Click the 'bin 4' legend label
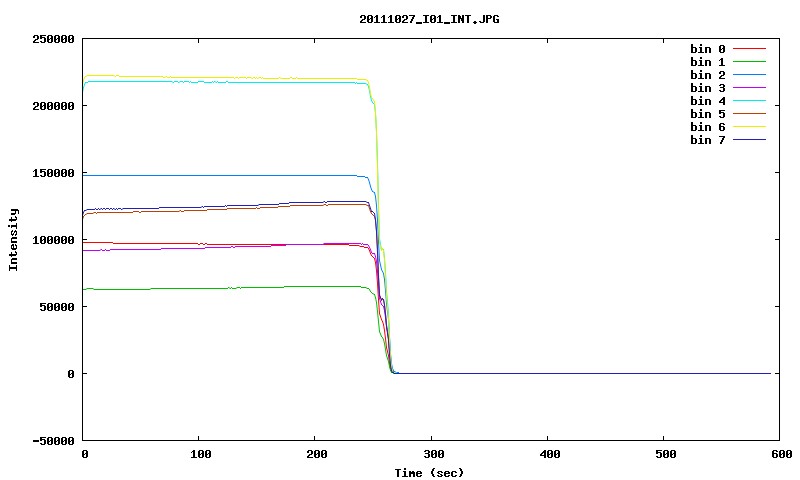The image size is (800, 480). [708, 101]
